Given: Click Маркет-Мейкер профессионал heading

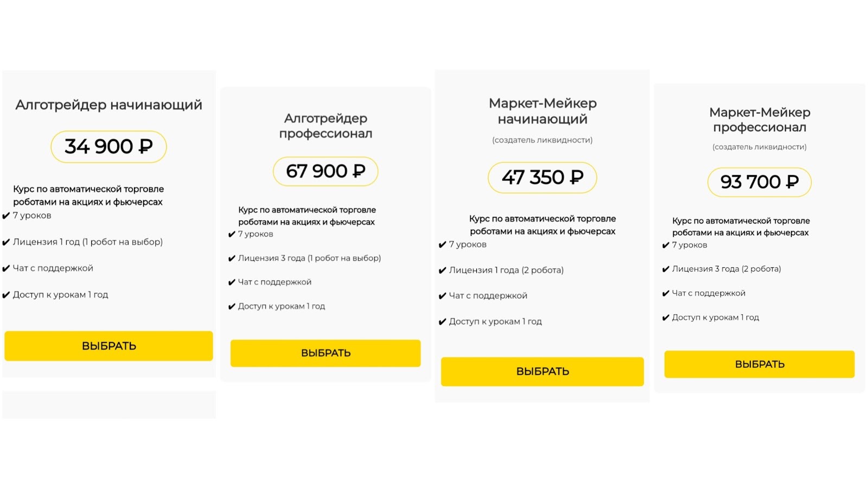Looking at the screenshot, I should tap(759, 119).
